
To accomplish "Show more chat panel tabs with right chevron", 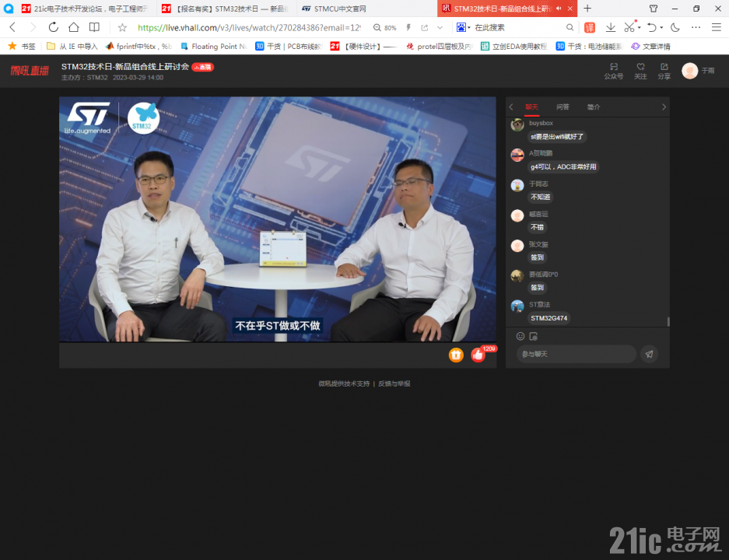I will [664, 107].
